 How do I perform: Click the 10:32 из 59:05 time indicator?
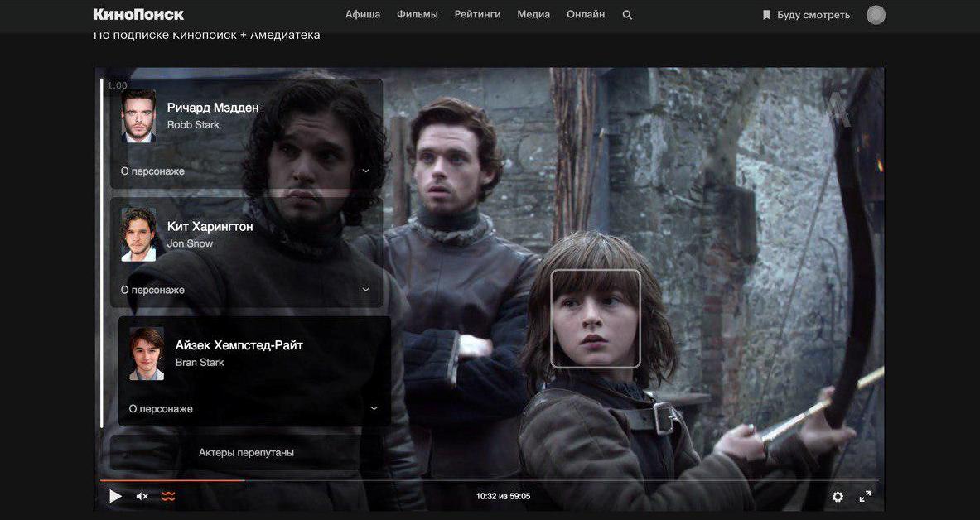[503, 496]
